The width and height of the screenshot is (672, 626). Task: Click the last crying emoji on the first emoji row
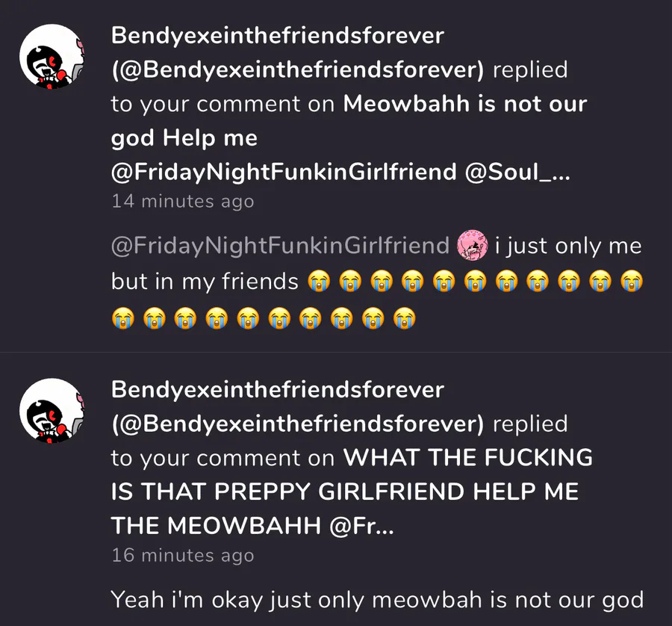point(632,282)
